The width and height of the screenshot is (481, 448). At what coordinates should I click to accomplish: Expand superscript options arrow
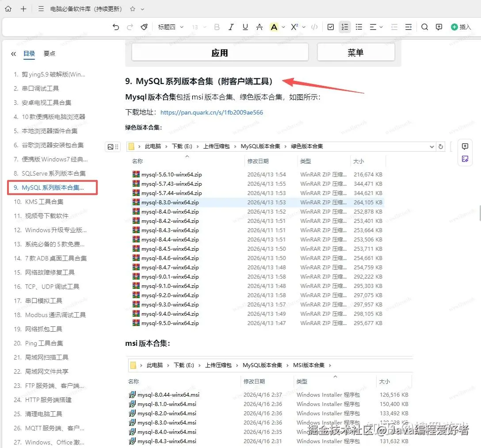(304, 27)
